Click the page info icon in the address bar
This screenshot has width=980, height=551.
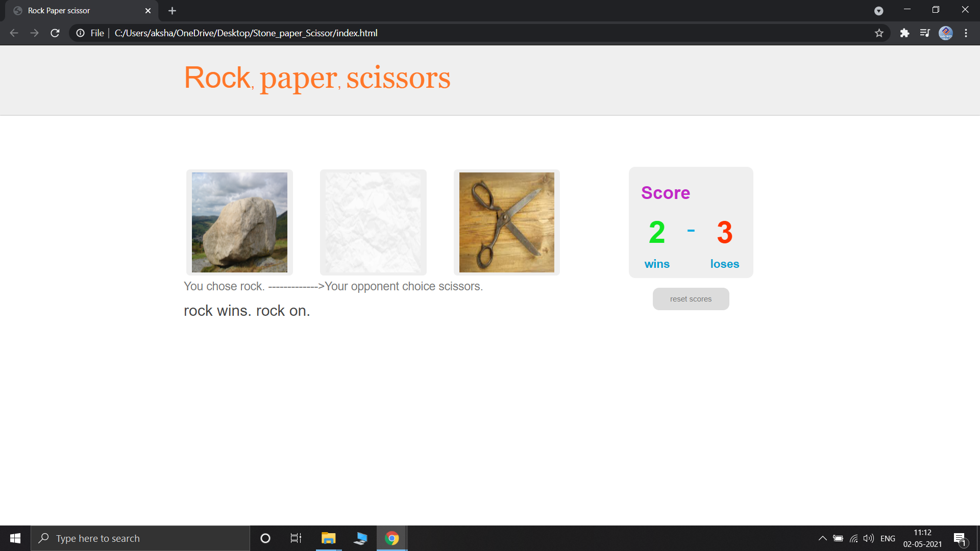pos(81,33)
